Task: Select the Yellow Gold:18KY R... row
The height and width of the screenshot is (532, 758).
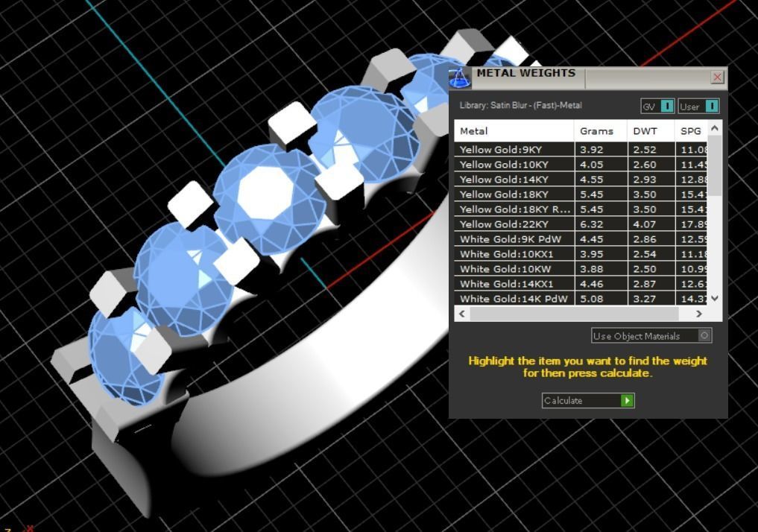Action: (581, 209)
